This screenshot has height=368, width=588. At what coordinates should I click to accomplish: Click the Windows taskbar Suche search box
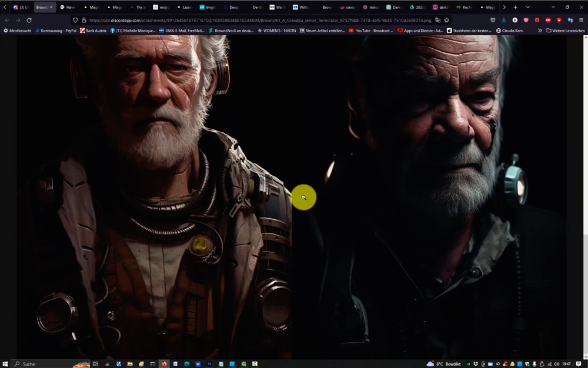(41, 364)
